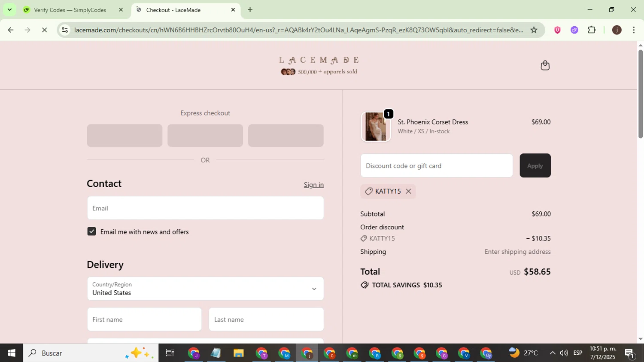Open the weather widget showing 27°C
This screenshot has width=644, height=362.
(523, 353)
